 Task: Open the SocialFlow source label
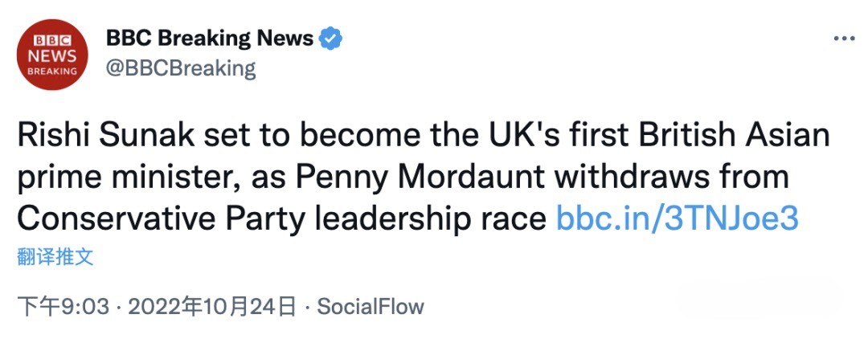pos(371,306)
